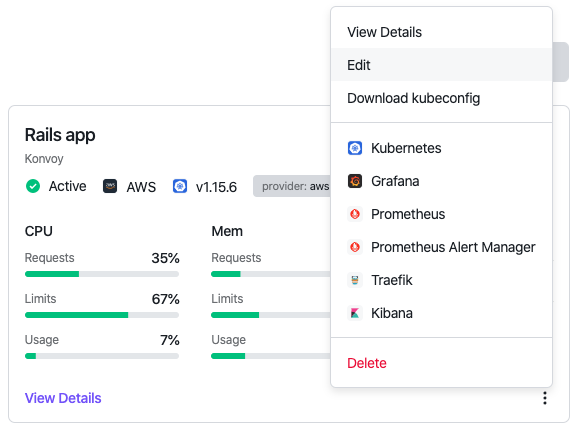577x430 pixels.
Task: Click the Kubernetes icon in the menu
Action: pos(355,148)
